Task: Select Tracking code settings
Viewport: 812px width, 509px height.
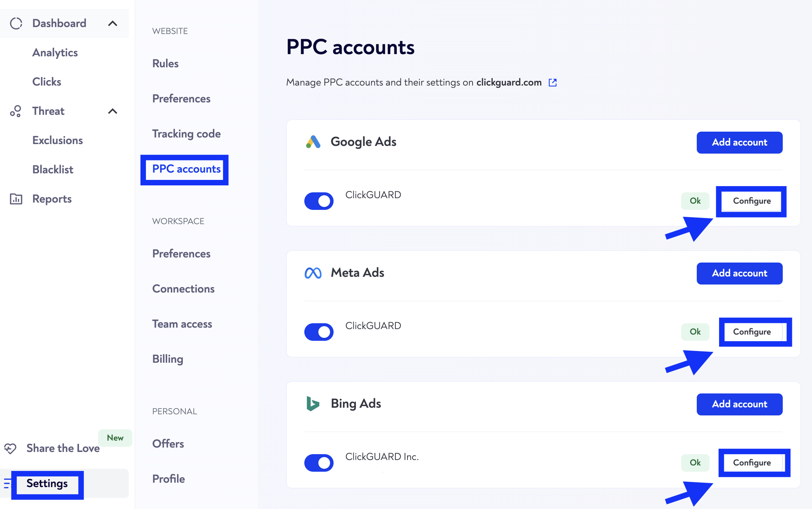Action: click(187, 134)
